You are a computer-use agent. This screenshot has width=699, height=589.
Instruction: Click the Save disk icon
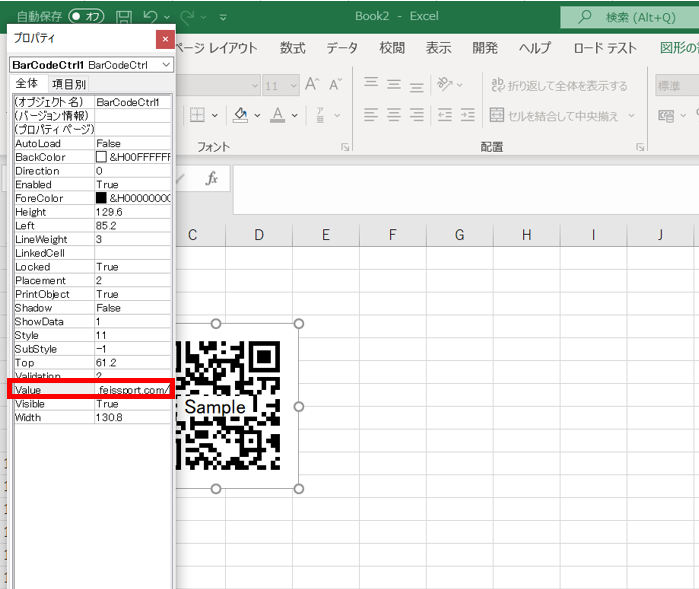click(124, 17)
